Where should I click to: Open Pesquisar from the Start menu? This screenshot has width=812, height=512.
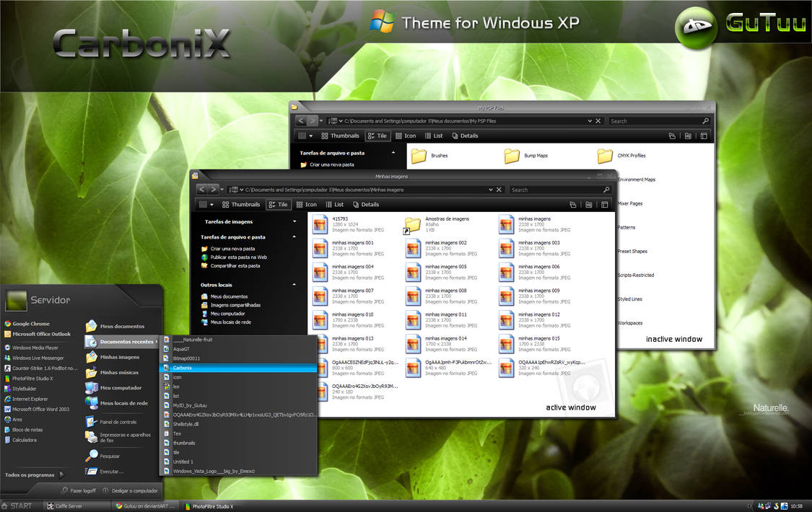point(103,456)
